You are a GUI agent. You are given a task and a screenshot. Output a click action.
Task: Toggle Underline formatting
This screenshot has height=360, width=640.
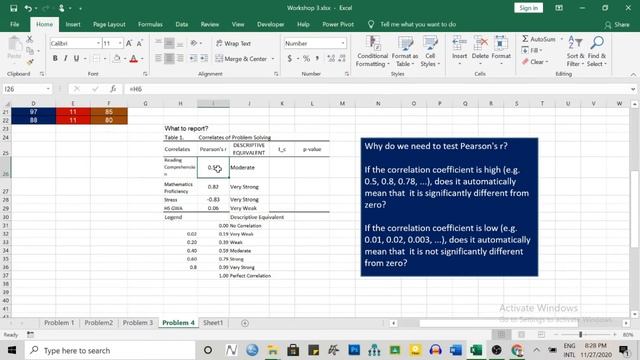[x=76, y=59]
